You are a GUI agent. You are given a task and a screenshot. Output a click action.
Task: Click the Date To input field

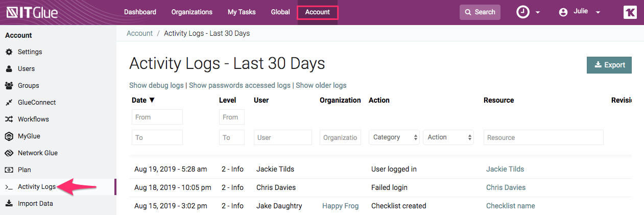click(x=157, y=137)
